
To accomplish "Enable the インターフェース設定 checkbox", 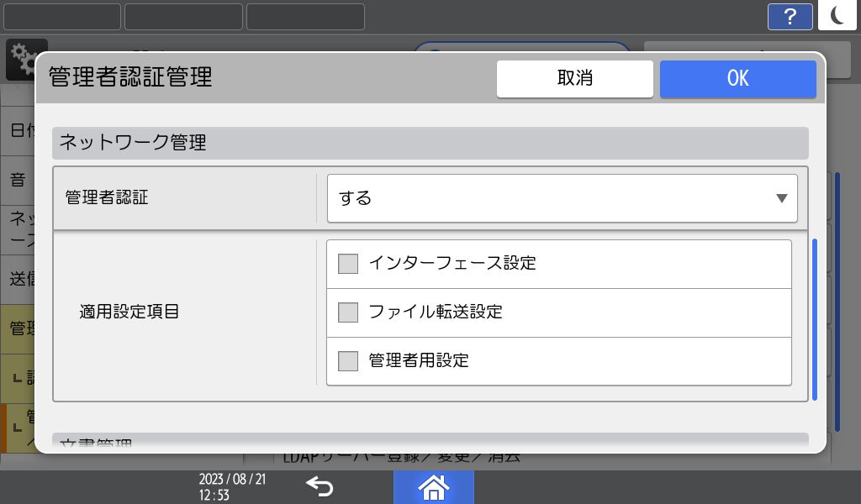I will click(347, 263).
